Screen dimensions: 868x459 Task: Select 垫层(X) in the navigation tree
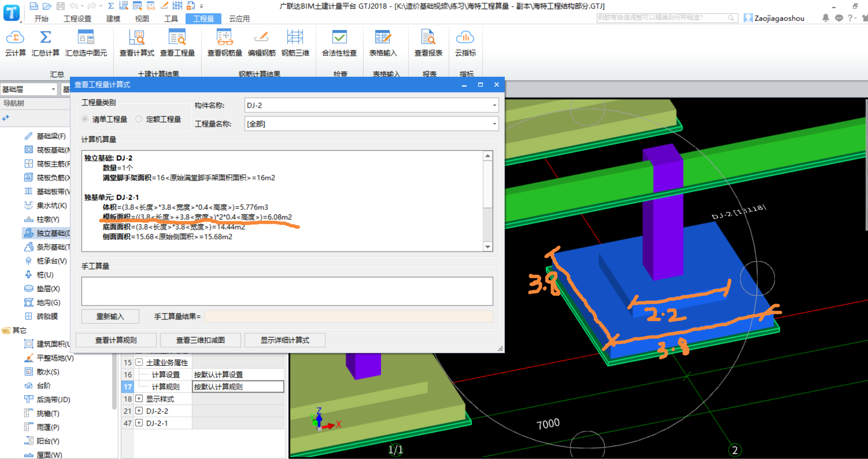coord(43,288)
